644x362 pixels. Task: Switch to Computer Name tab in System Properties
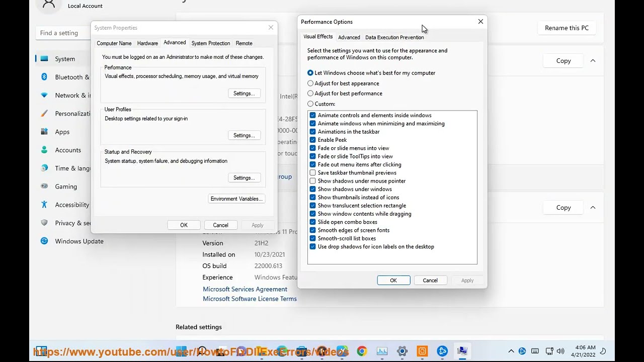tap(114, 43)
